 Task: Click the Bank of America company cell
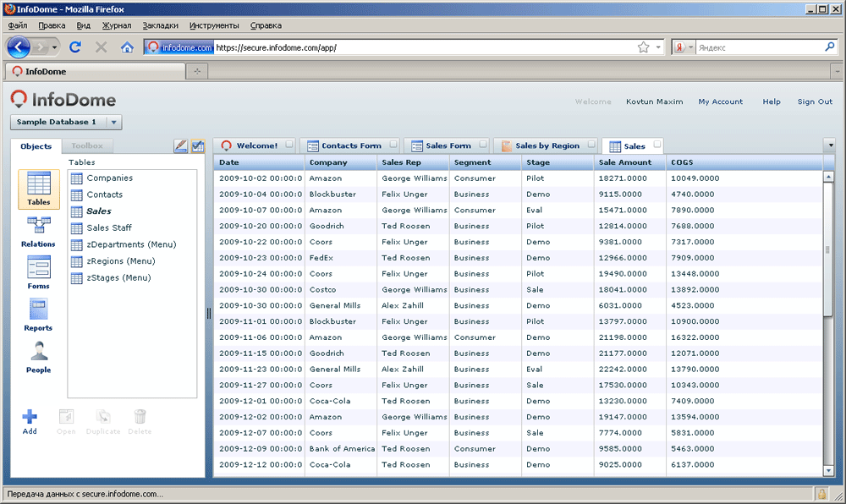pyautogui.click(x=342, y=448)
